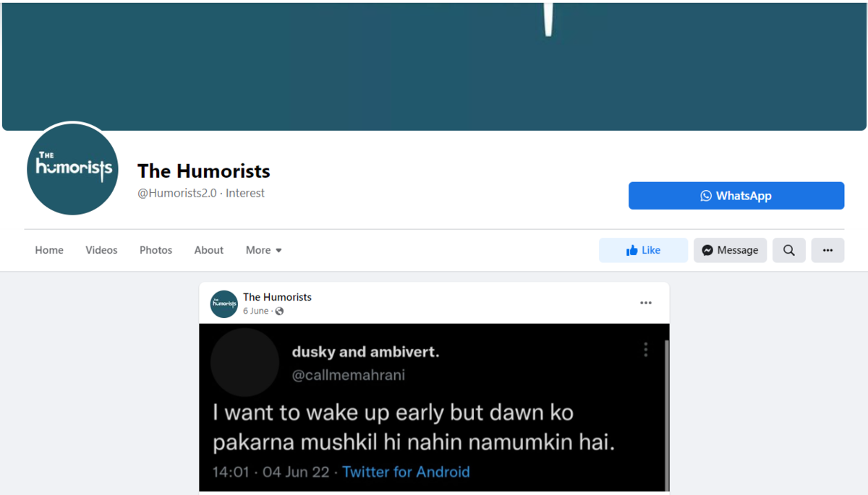
Task: Click the public globe icon beside the post date
Action: point(279,311)
